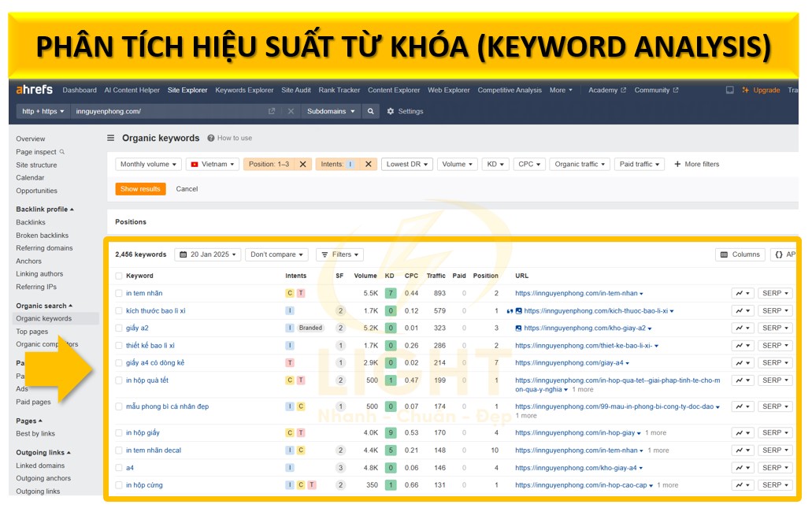Open the KD filter dropdown
812x512 pixels.
tap(495, 164)
